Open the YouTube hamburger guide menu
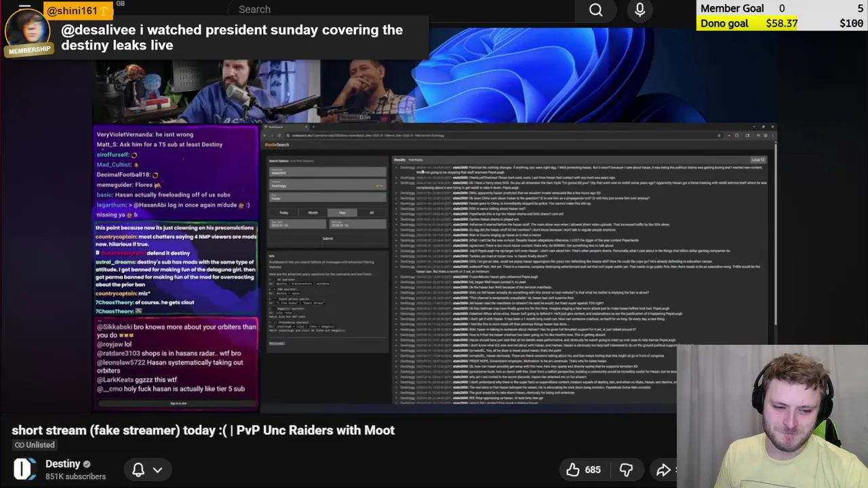Screen dimensions: 868x488 click(25, 8)
